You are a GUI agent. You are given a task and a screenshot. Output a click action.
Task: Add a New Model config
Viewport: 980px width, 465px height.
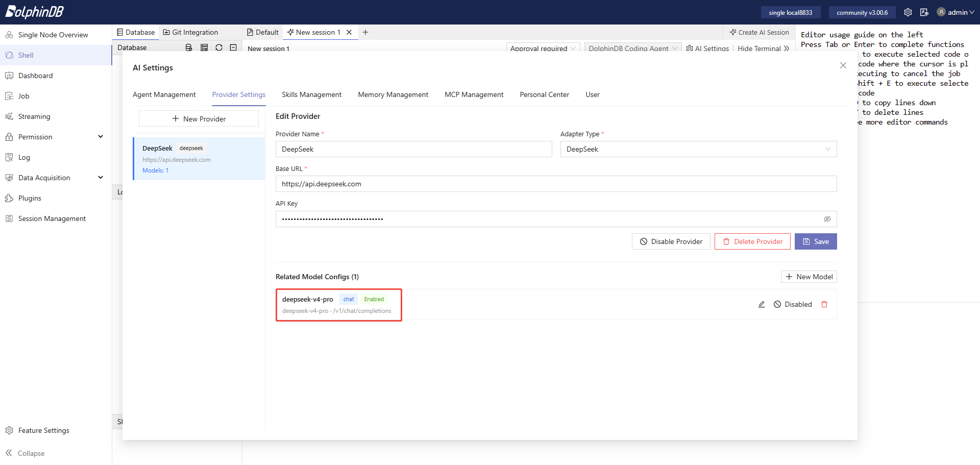(x=809, y=277)
